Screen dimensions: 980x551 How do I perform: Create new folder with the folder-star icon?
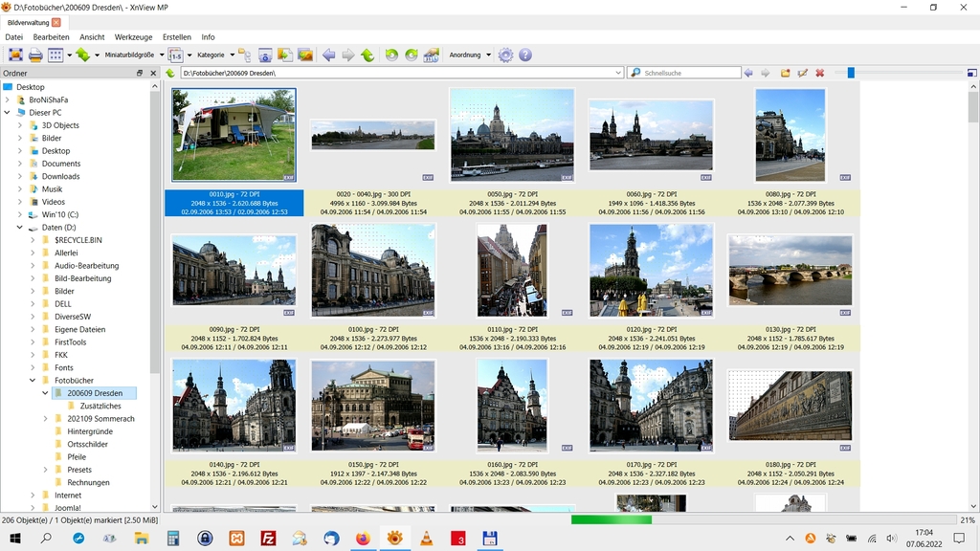785,73
